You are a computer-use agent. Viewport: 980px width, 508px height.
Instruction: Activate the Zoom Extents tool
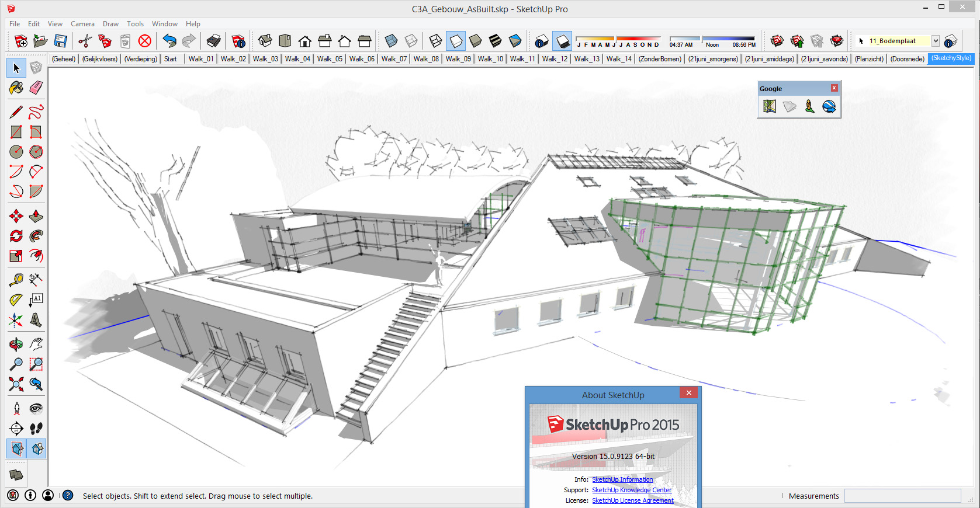pyautogui.click(x=16, y=384)
